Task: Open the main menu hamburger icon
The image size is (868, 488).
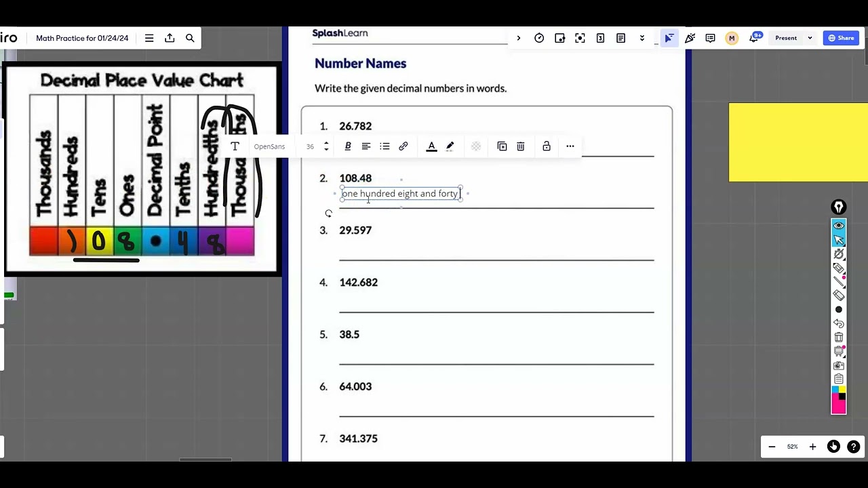Action: pos(149,38)
